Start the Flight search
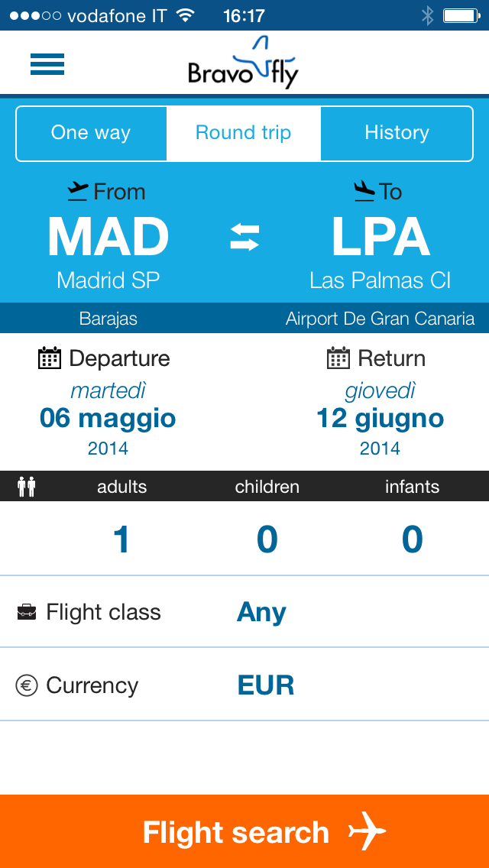489x868 pixels. click(x=244, y=831)
